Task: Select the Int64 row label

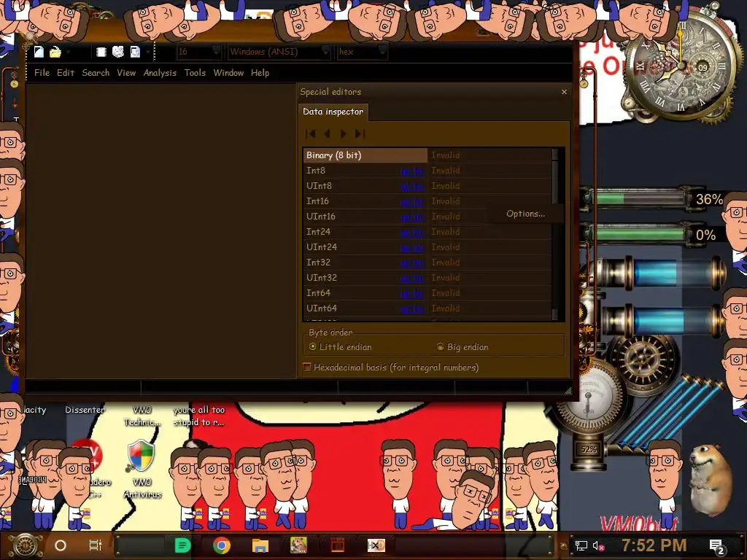Action: pos(318,293)
